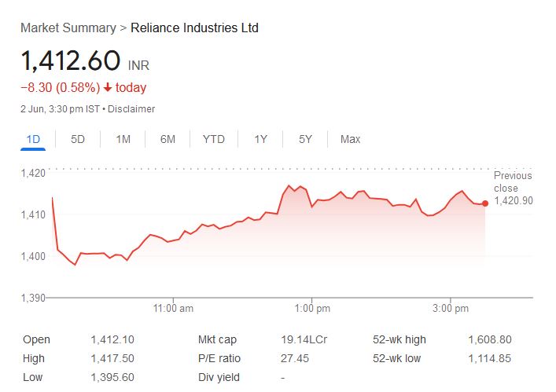Open the 6M chart range
Image resolution: width=556 pixels, height=392 pixels.
[168, 139]
